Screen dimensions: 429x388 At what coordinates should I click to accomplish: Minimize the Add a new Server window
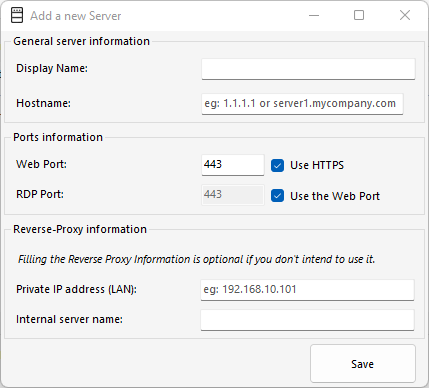coord(314,15)
